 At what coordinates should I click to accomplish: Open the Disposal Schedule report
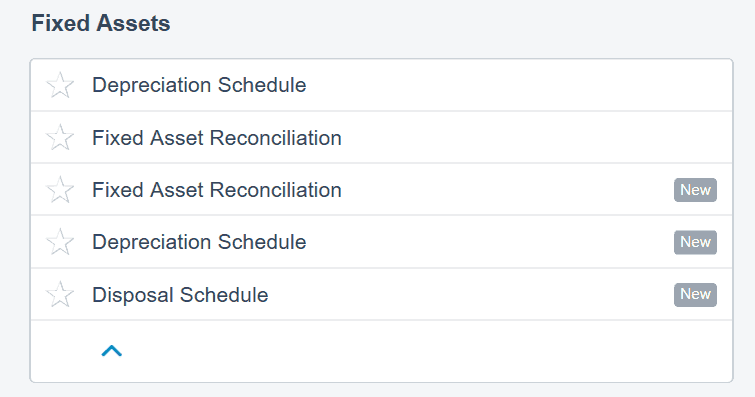pos(180,295)
